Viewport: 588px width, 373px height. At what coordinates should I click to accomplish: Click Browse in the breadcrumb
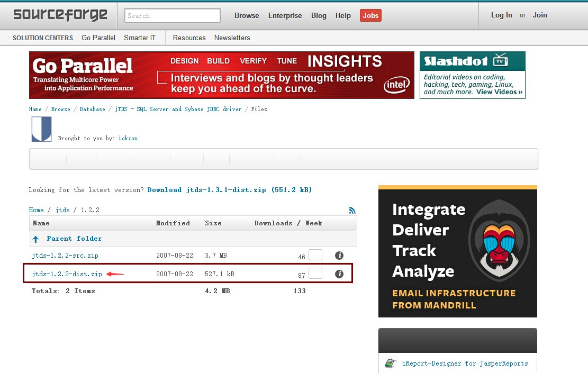click(60, 109)
